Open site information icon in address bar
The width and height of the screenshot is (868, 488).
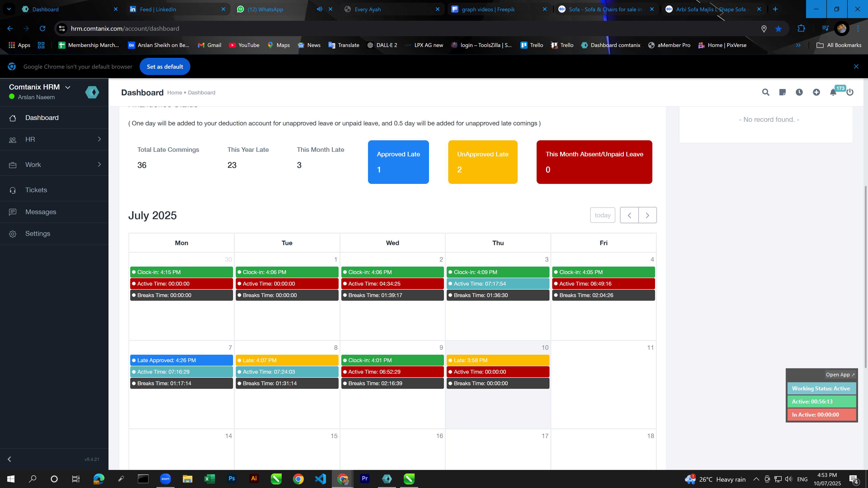[x=62, y=29]
